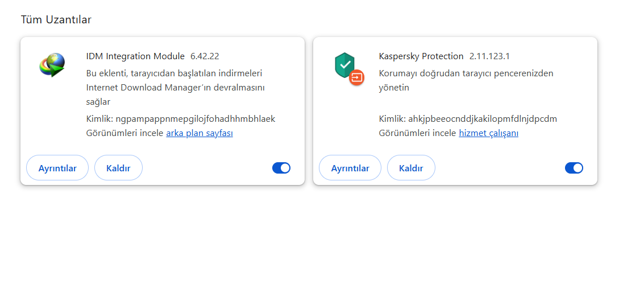Click the 'Tüm Uzantılar' heading
The image size is (644, 288).
[x=56, y=20]
